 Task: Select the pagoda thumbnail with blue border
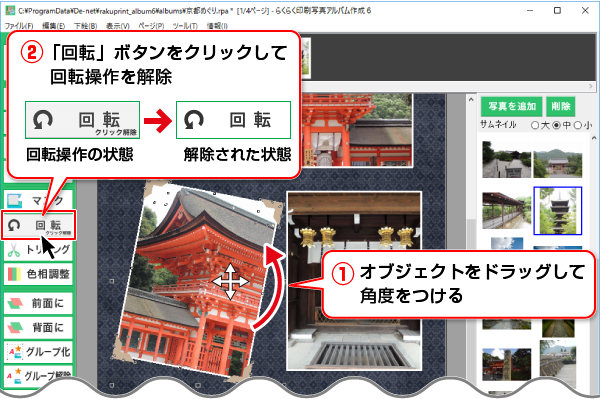pos(558,211)
